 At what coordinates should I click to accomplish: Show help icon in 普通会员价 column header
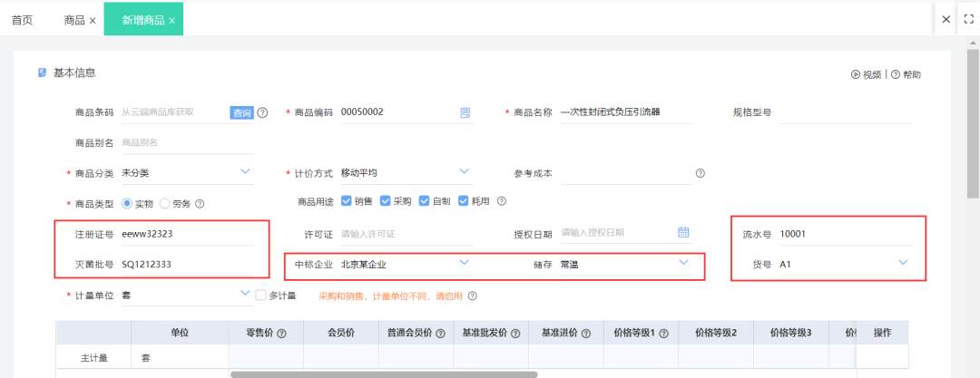[441, 334]
